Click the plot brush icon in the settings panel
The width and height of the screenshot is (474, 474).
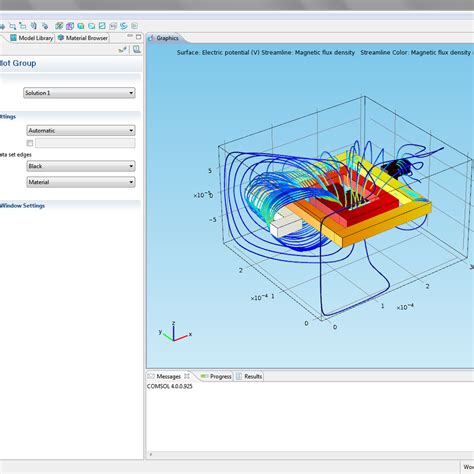pos(123,50)
